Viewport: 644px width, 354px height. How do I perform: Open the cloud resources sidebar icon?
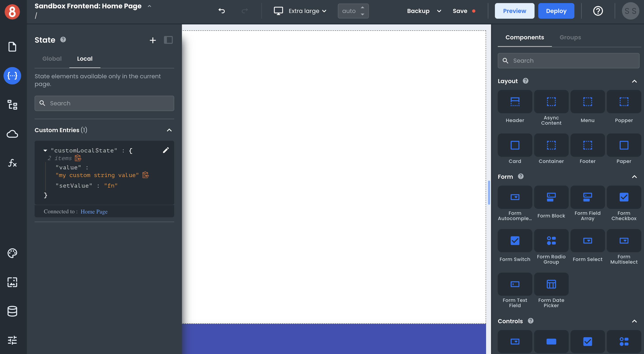click(12, 134)
